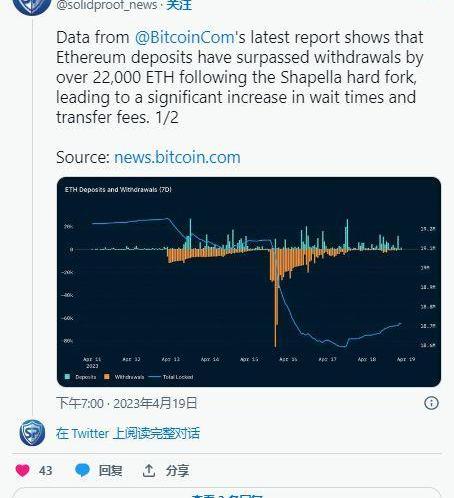Screen dimensions: 454x498
Task: Click the like count 43
Action: [45, 471]
